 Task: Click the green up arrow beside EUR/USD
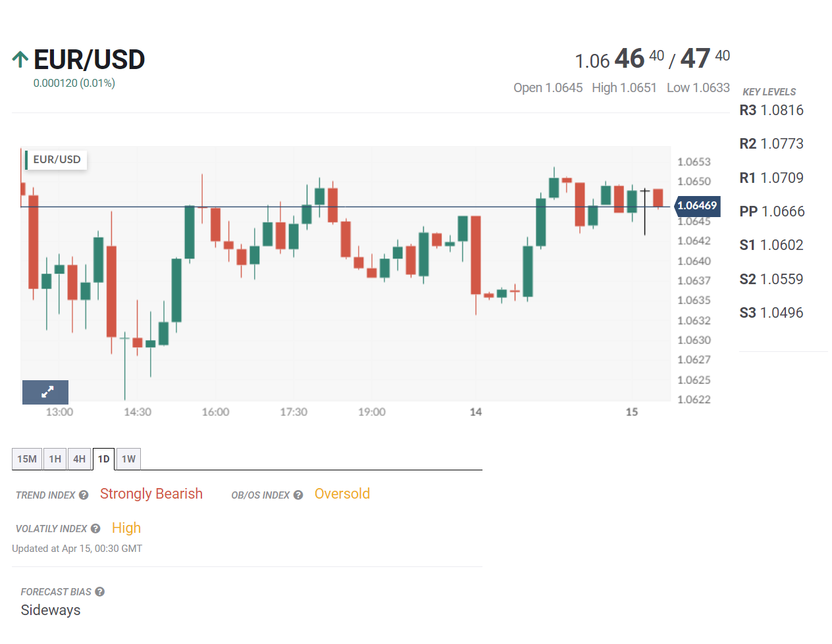pyautogui.click(x=20, y=60)
